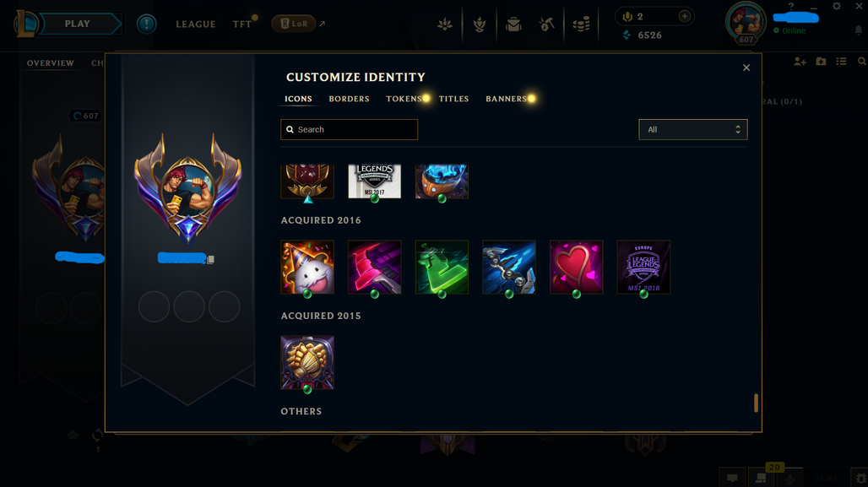The width and height of the screenshot is (868, 487).
Task: Select the blue chain blade icon
Action: coord(509,268)
